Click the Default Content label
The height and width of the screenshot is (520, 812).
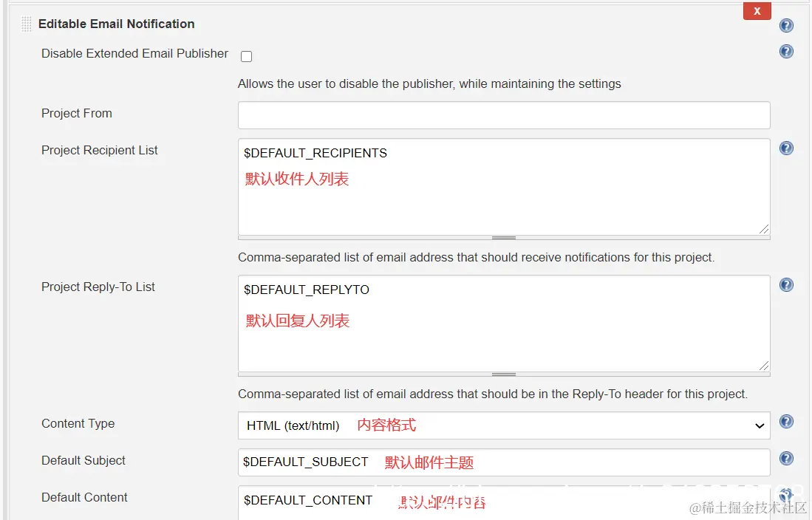(84, 497)
